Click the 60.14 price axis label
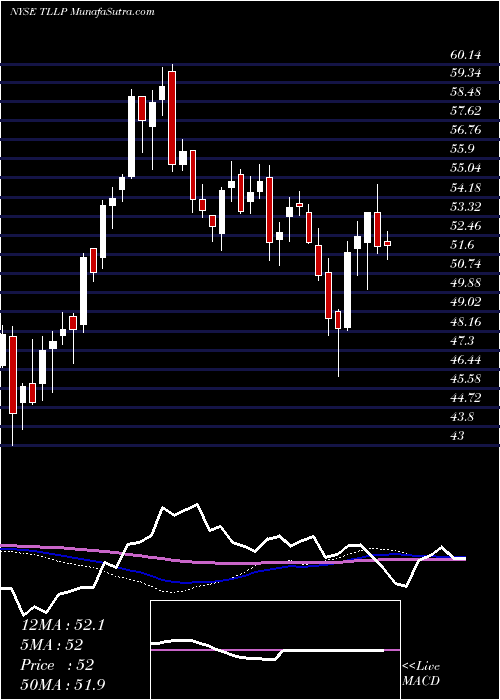This screenshot has width=500, height=700. click(x=466, y=55)
